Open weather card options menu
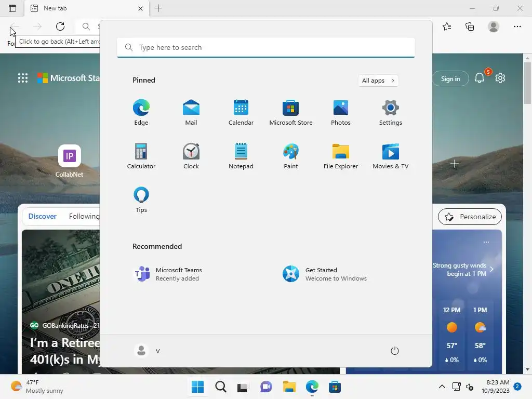 pos(486,242)
